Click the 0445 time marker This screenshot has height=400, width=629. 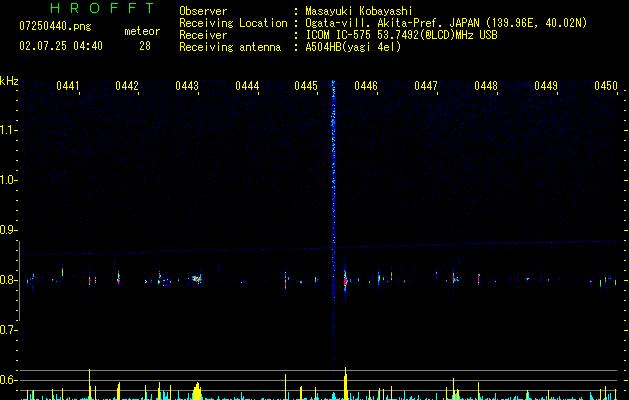(x=306, y=86)
